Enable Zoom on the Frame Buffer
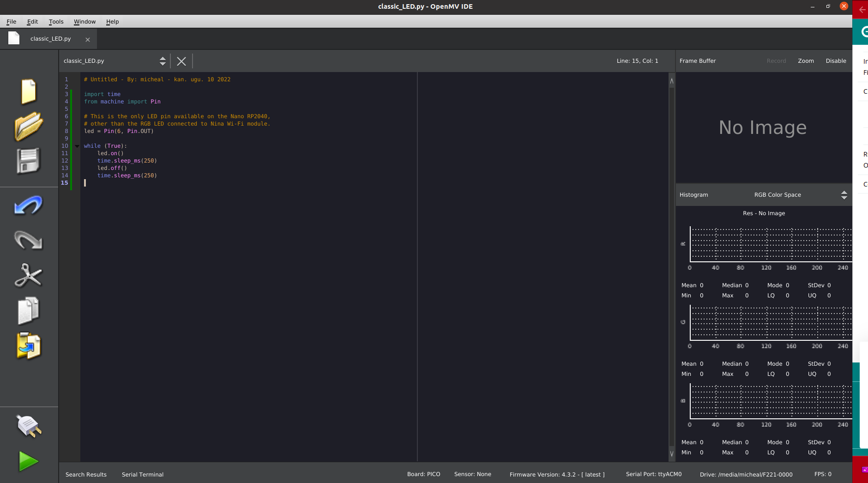This screenshot has height=483, width=868. coord(806,60)
